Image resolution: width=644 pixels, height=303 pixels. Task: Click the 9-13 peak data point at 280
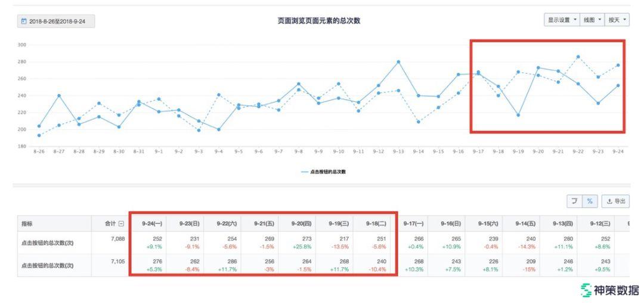[x=398, y=61]
